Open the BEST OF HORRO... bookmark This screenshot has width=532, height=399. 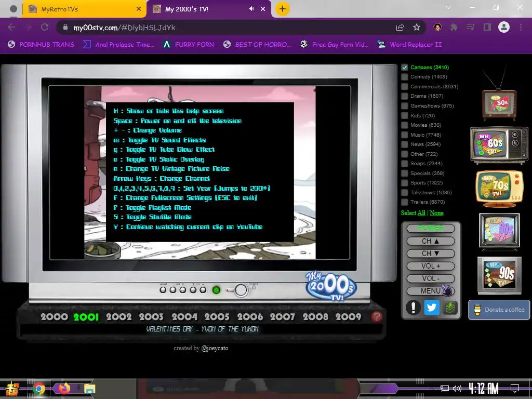point(257,45)
